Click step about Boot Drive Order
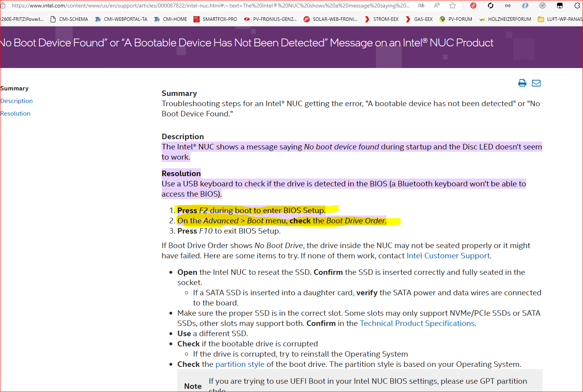Screen dimensions: 583x392 (282, 221)
